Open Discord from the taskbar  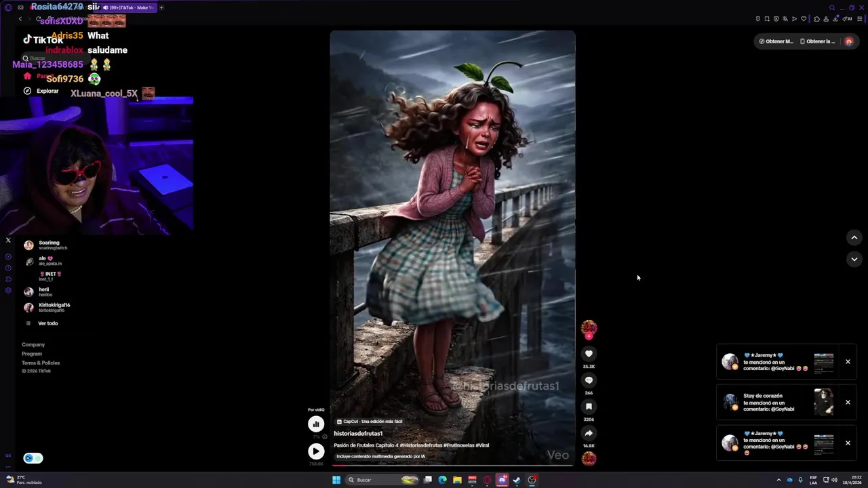[502, 480]
